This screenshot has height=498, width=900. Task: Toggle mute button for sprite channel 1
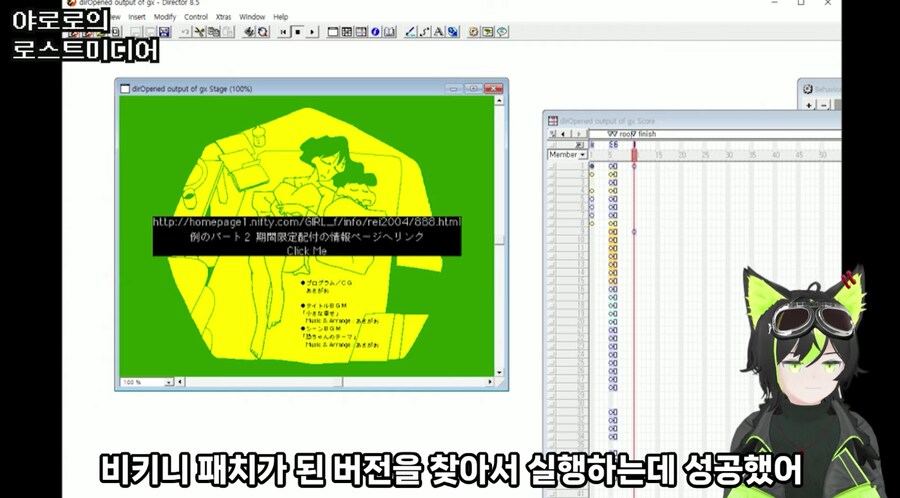(552, 166)
